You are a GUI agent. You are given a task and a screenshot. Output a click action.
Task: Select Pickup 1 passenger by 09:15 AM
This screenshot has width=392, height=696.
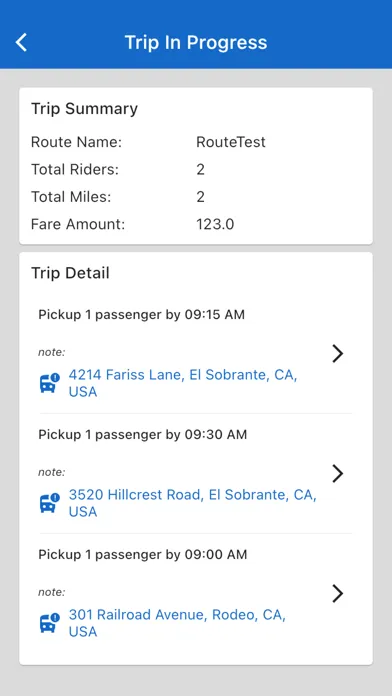[141, 315]
